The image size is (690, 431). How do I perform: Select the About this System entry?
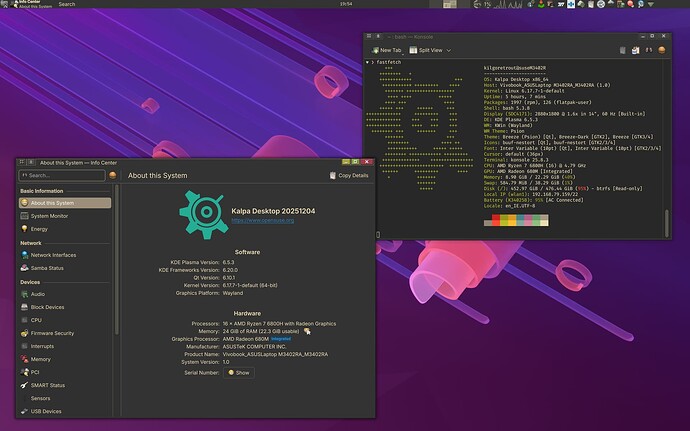click(x=52, y=202)
